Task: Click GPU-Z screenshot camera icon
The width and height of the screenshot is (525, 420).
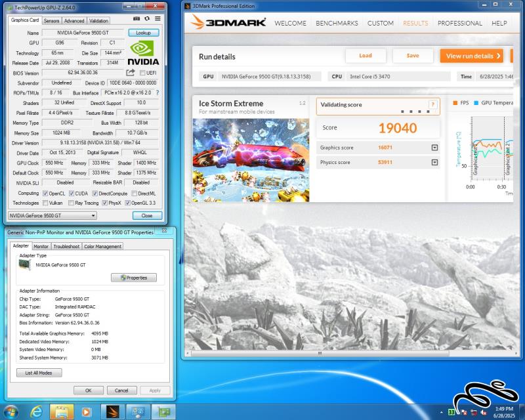Action: [x=136, y=19]
